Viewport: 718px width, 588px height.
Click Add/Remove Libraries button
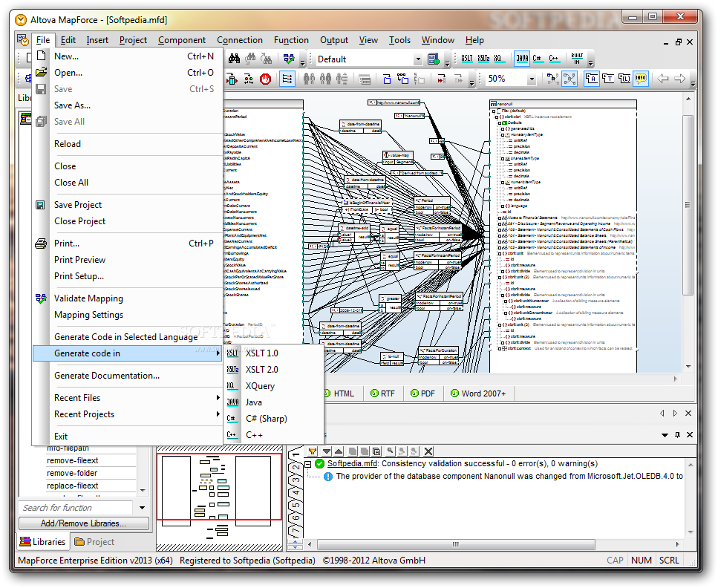tap(83, 523)
